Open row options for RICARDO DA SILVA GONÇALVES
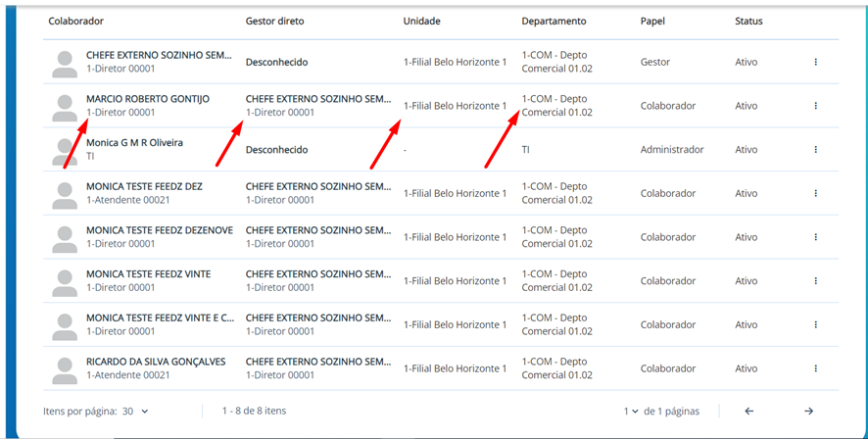 click(815, 368)
